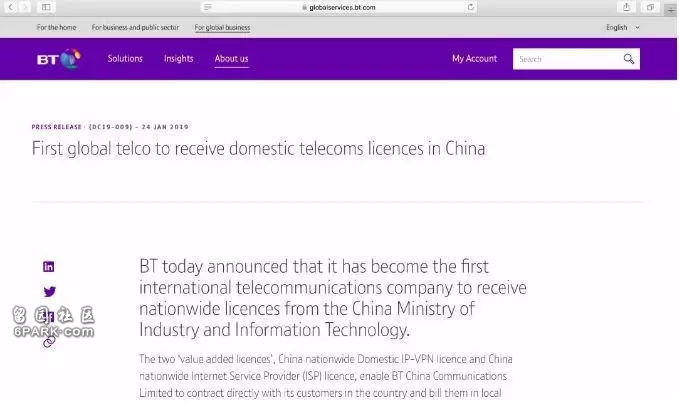Open reader view icon in address bar
This screenshot has height=404, width=679.
point(208,7)
